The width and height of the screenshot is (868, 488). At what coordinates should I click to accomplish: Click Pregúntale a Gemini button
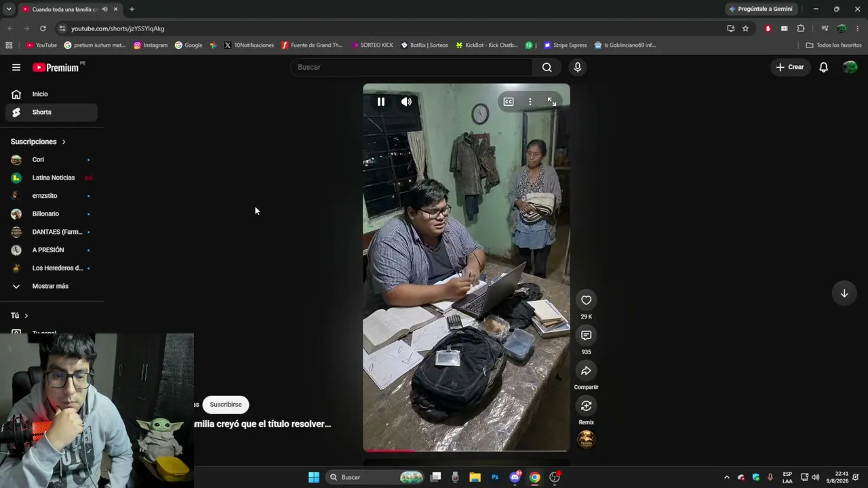point(760,9)
